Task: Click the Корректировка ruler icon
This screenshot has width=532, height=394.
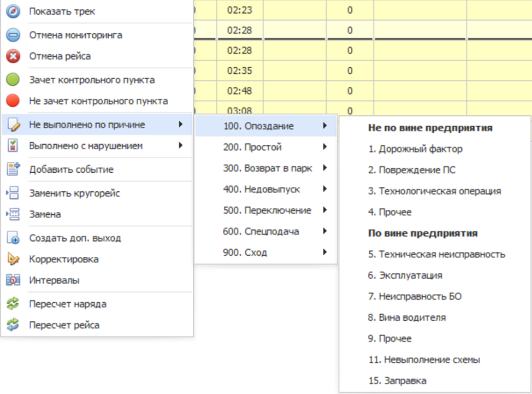Action: (13, 259)
